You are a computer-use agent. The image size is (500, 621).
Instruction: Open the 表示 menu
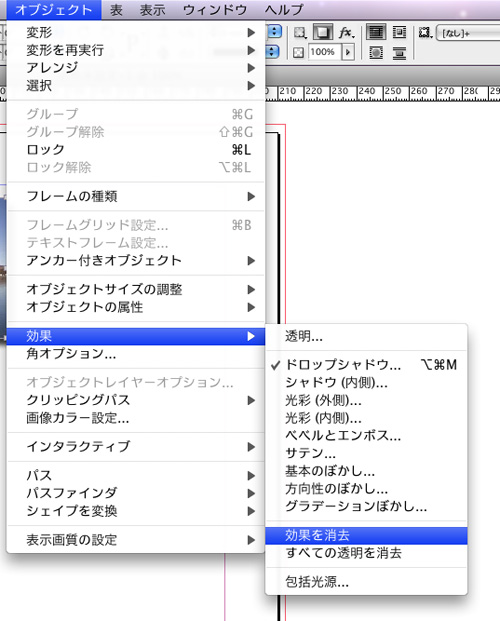[x=152, y=10]
